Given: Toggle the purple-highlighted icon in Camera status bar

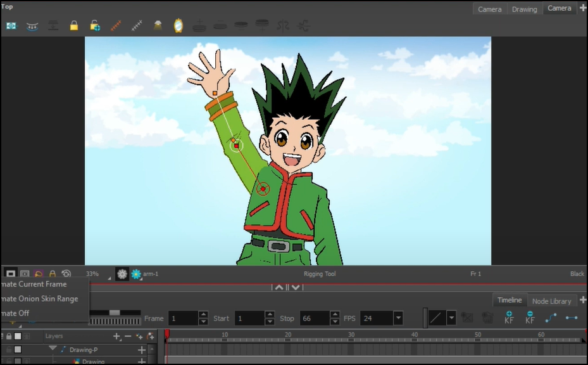Looking at the screenshot, I should (x=38, y=274).
